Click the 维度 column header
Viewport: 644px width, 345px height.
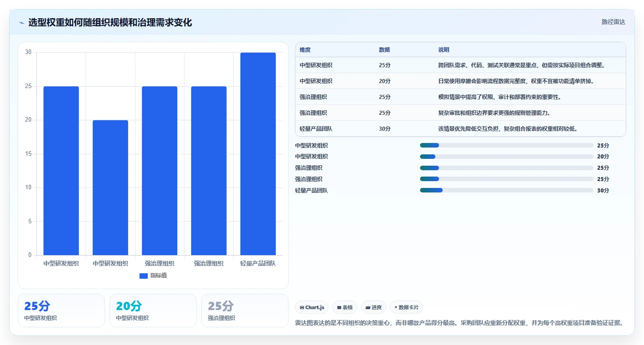point(305,50)
